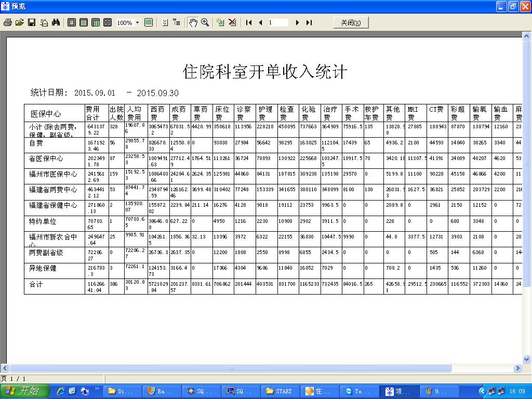Switch to the START folder taskbar button
The image size is (532, 399).
[x=280, y=391]
